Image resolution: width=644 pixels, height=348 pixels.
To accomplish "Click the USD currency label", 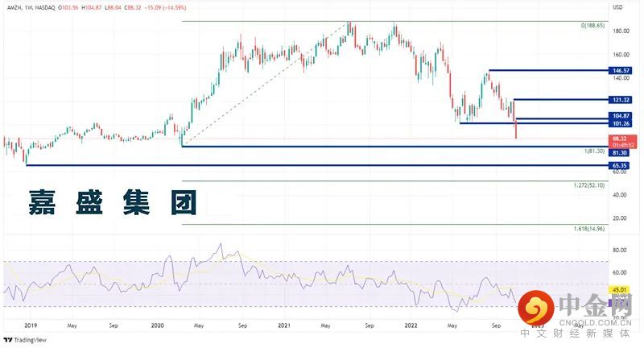I will 617,7.
